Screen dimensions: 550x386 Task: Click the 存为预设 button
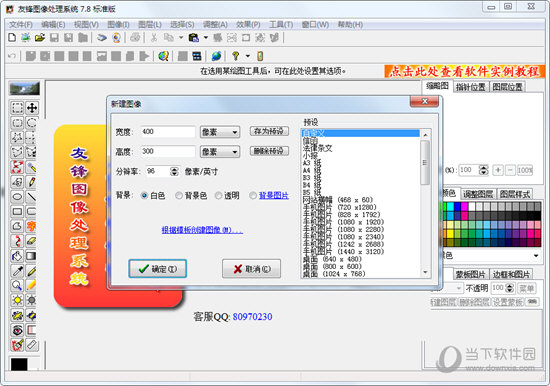click(x=269, y=131)
